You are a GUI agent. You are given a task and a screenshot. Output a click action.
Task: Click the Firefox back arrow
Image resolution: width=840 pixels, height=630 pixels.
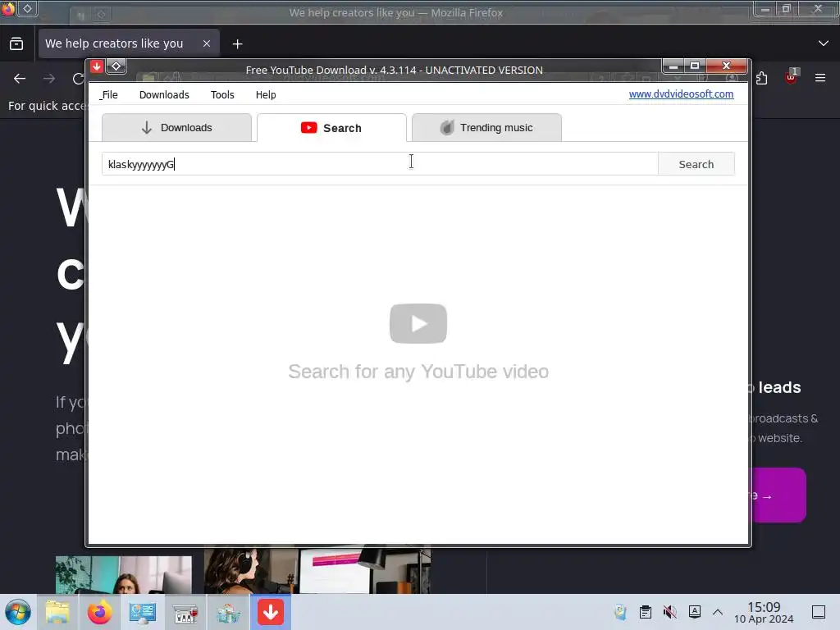tap(20, 79)
